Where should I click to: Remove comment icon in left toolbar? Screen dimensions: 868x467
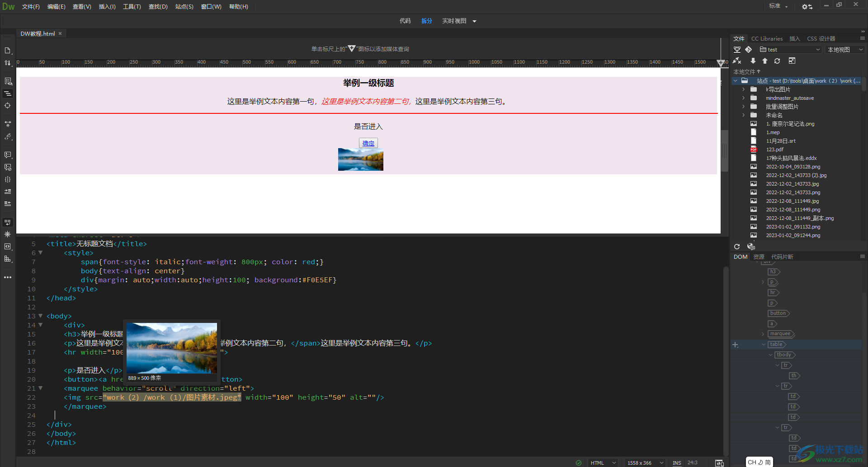point(8,167)
